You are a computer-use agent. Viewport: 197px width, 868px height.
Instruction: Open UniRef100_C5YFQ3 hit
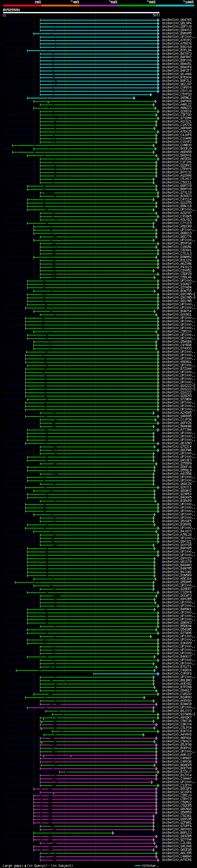pos(176,94)
